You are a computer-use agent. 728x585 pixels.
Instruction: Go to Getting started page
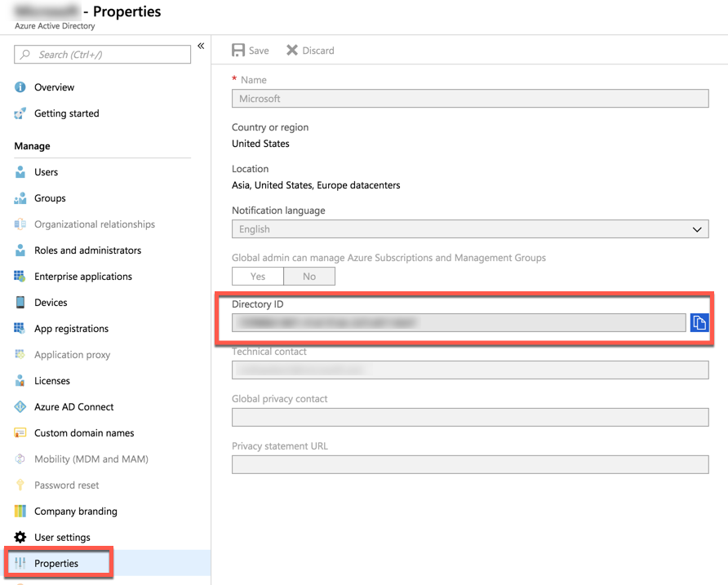pos(66,113)
